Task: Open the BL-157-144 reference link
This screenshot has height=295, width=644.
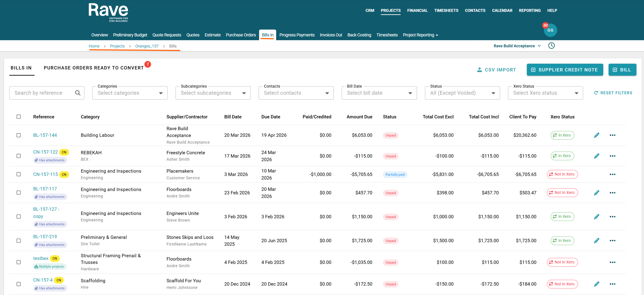Action: coord(45,135)
